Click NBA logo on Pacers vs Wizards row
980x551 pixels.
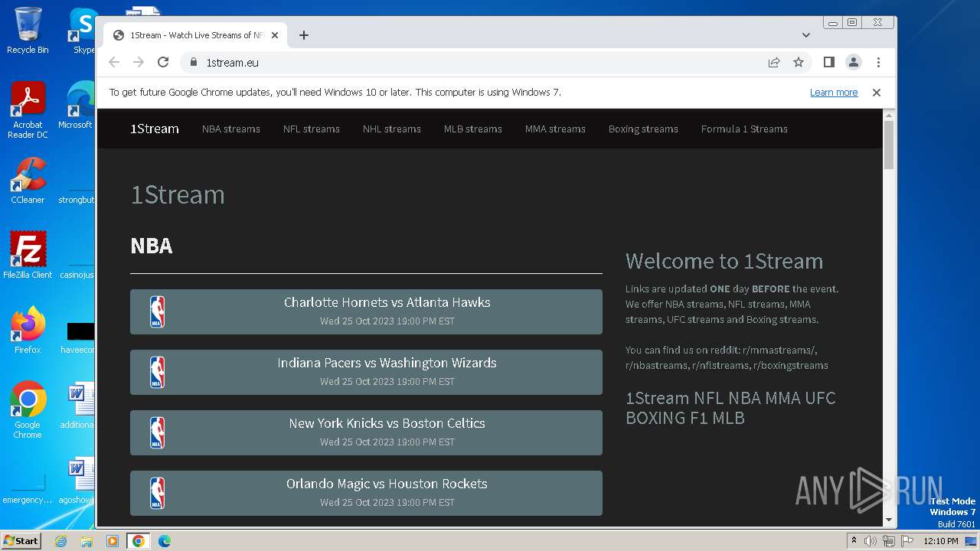point(157,372)
